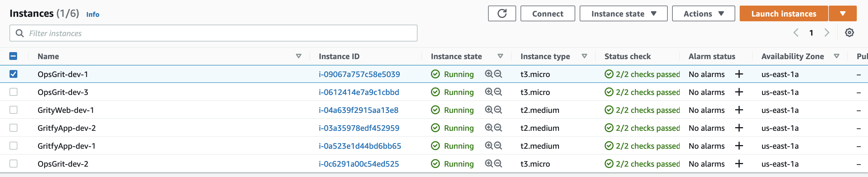Add alarm for GritfyApp-dev-1 with plus icon

[739, 146]
